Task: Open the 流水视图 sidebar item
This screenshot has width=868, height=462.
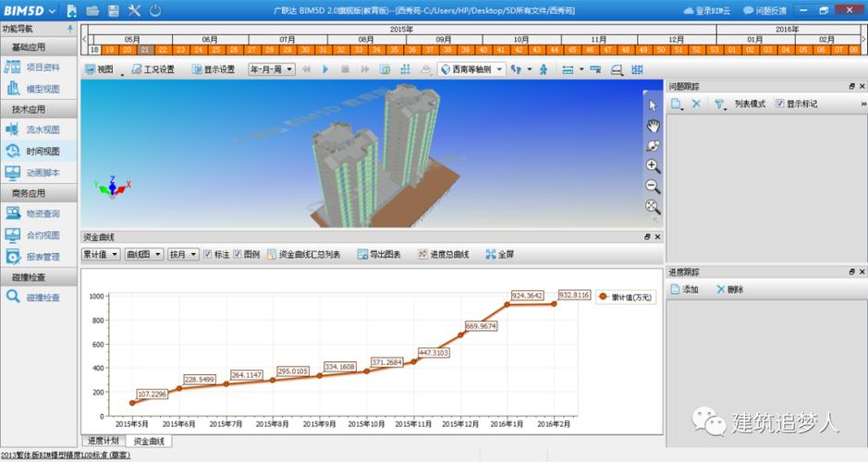Action: (x=39, y=130)
